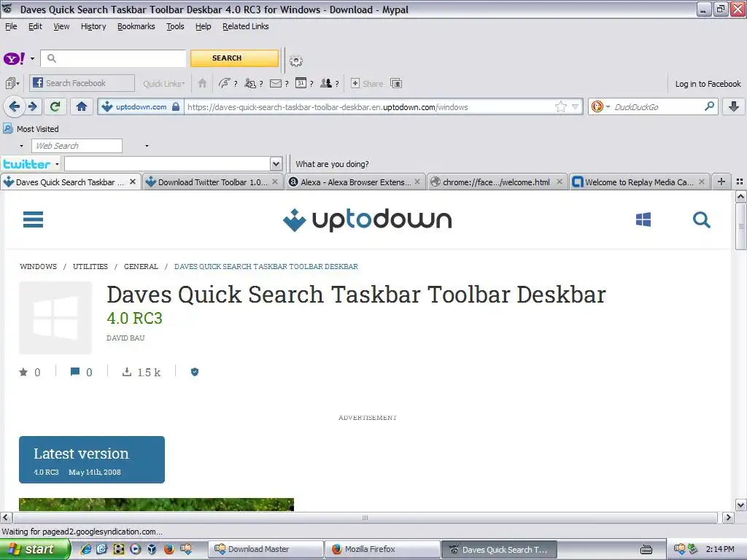
Task: Go forward with the forward arrow button
Action: coord(33,106)
